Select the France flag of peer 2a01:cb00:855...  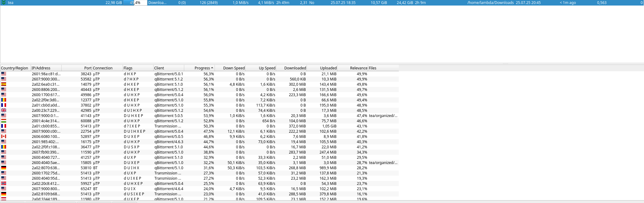click(x=4, y=126)
